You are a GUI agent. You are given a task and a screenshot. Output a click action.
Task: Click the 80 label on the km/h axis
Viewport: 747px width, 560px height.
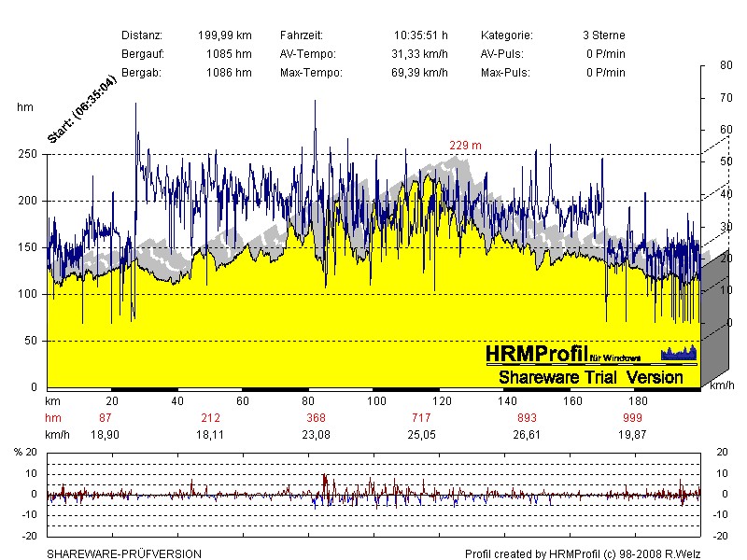click(726, 65)
